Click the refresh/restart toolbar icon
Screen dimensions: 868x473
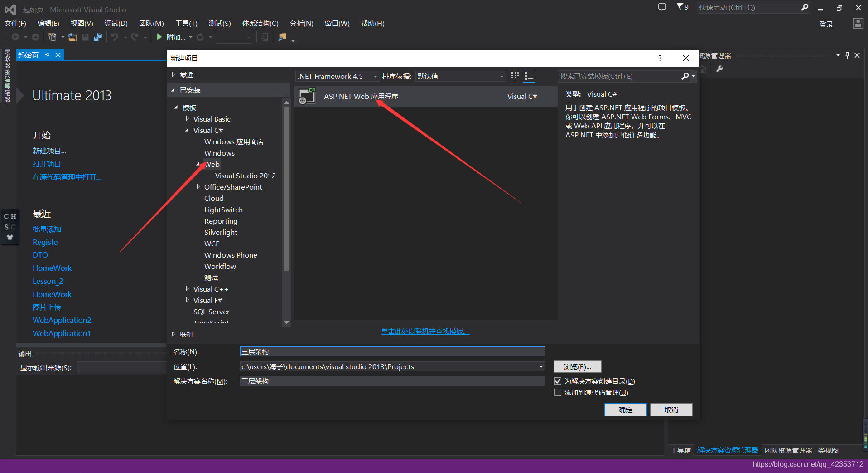(x=200, y=37)
